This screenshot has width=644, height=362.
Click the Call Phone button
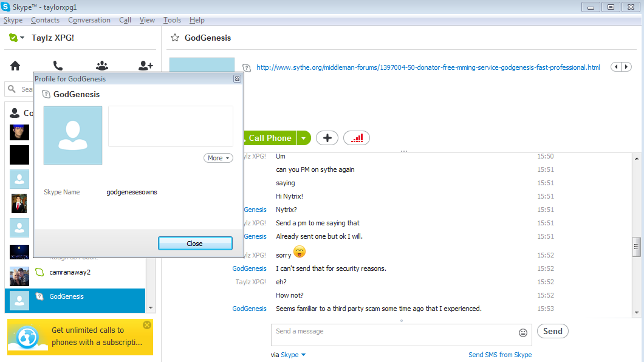(x=270, y=138)
